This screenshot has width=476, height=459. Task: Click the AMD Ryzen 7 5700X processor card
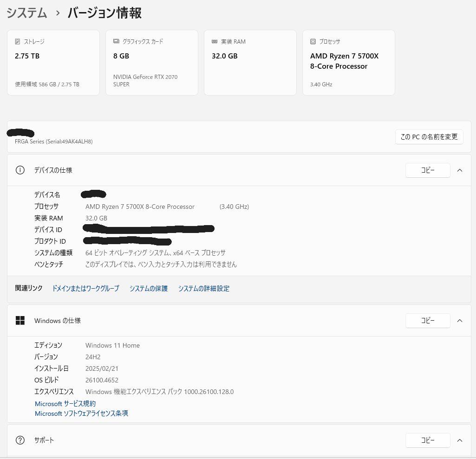348,62
